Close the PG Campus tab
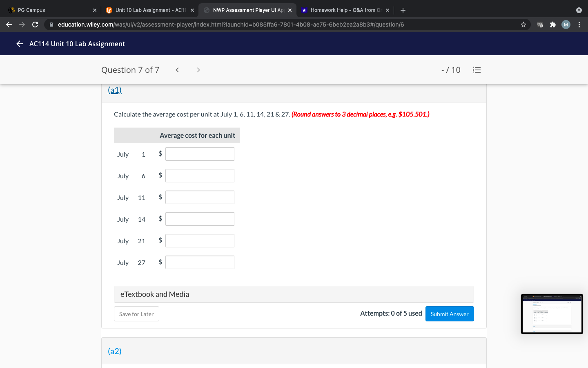 click(95, 10)
